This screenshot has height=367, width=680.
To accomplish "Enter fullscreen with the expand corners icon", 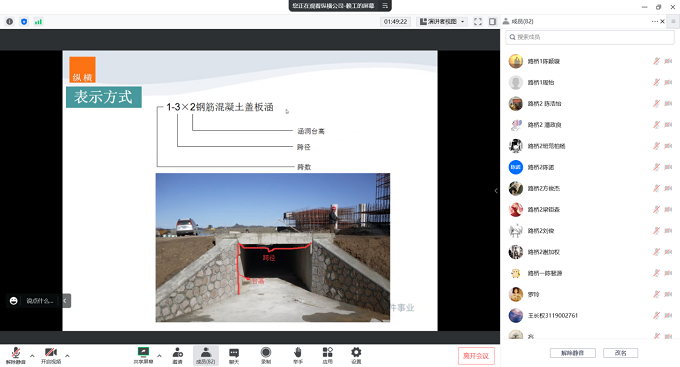I will coord(478,21).
